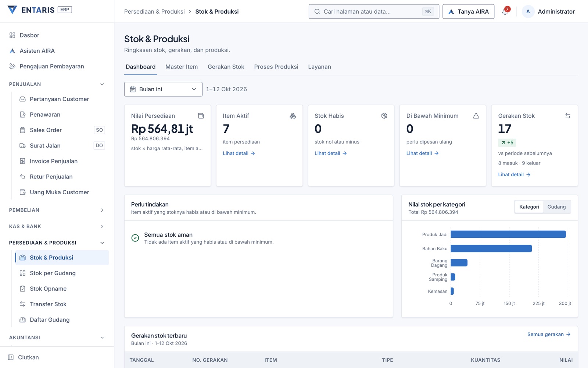Collapse the Penjualan sidebar section
Image resolution: width=588 pixels, height=368 pixels.
[x=57, y=84]
